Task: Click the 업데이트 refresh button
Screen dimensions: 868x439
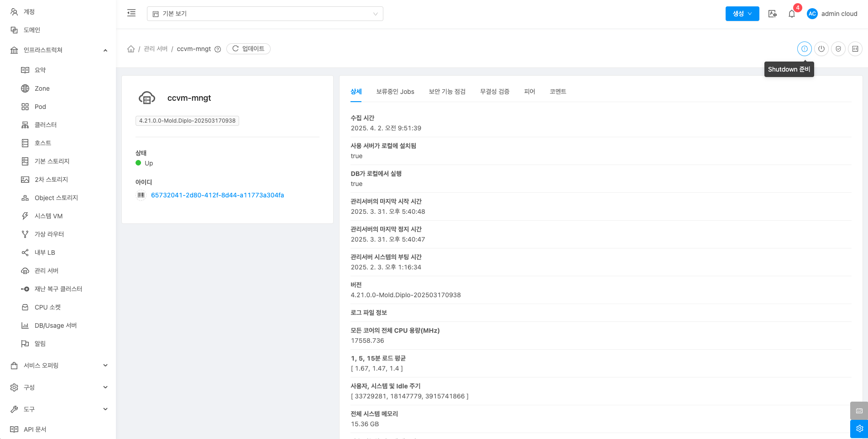Action: (248, 49)
